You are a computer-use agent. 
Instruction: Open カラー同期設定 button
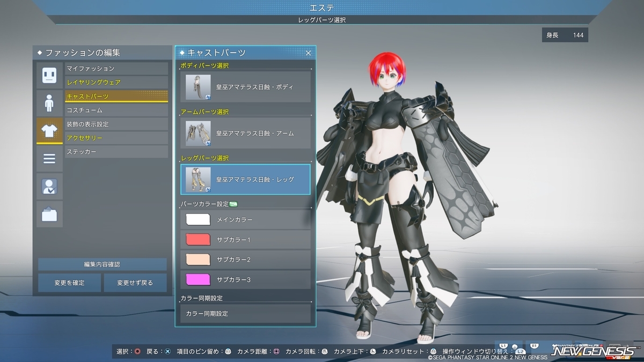pos(245,313)
